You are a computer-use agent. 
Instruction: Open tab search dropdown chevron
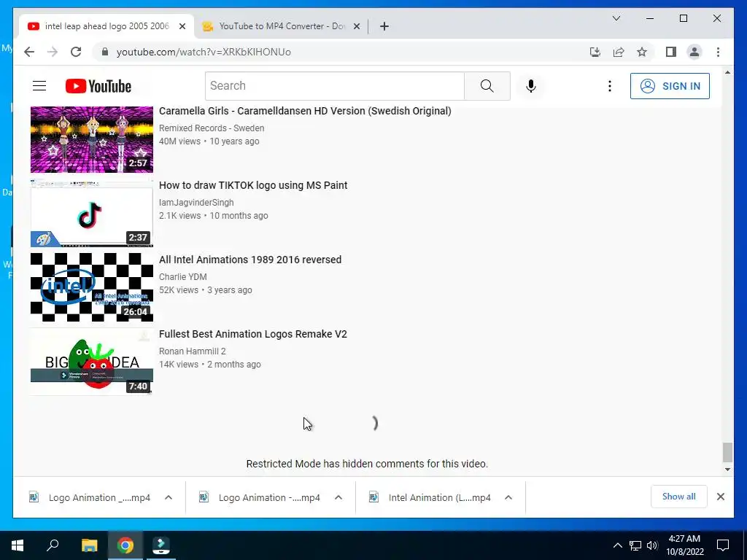[x=616, y=18]
